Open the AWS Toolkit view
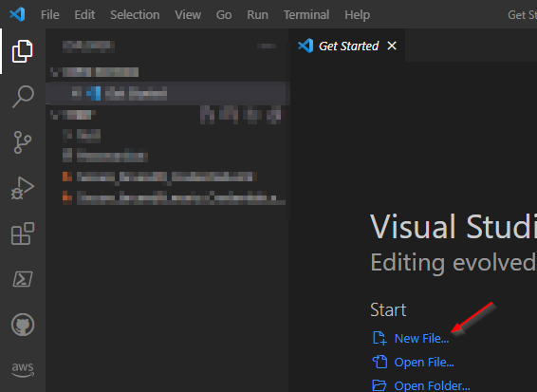 (x=23, y=370)
